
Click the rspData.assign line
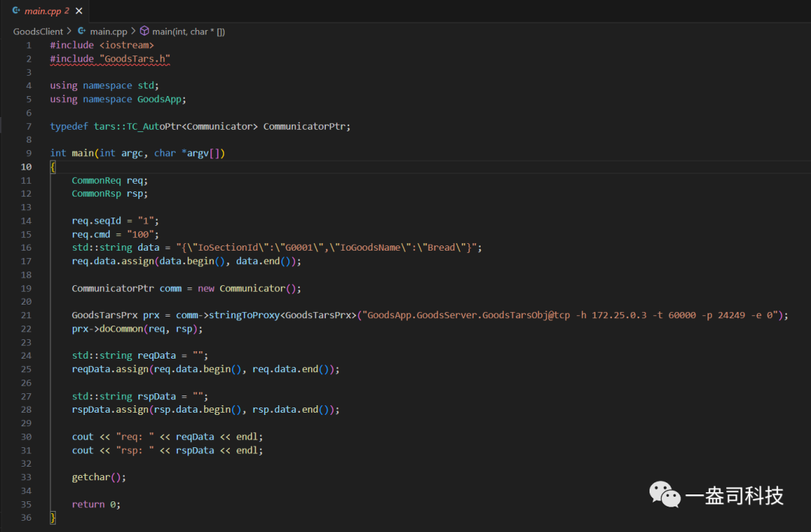point(205,410)
